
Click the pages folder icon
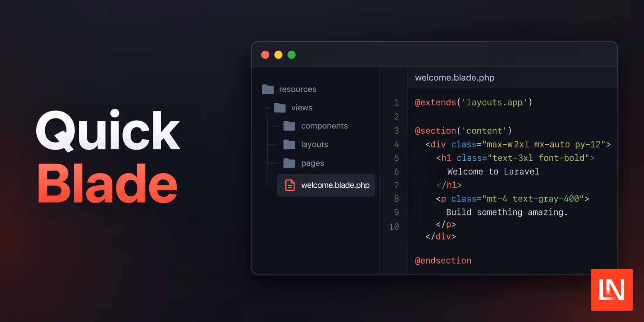tap(289, 163)
